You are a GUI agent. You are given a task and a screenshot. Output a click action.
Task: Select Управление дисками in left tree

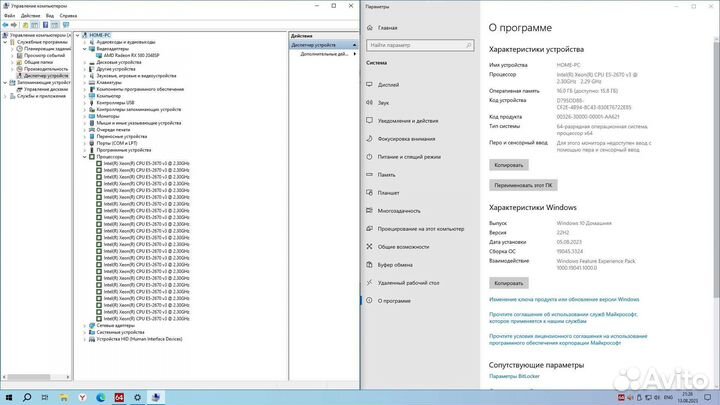point(45,90)
